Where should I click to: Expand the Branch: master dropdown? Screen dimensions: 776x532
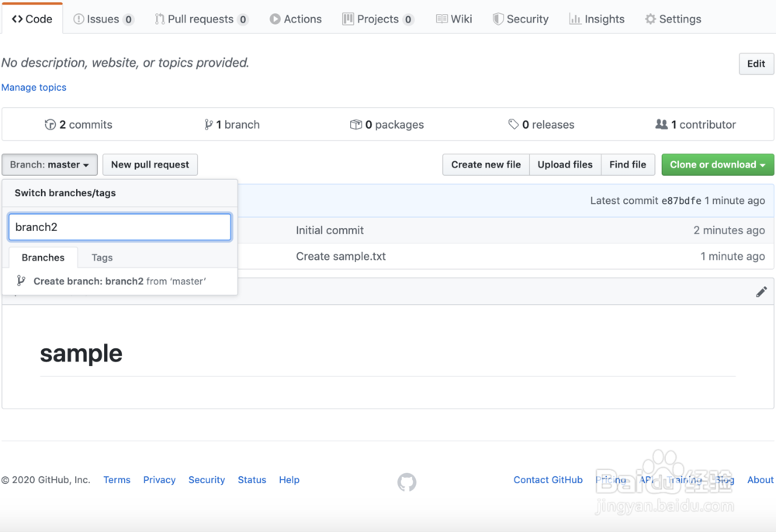pyautogui.click(x=50, y=164)
